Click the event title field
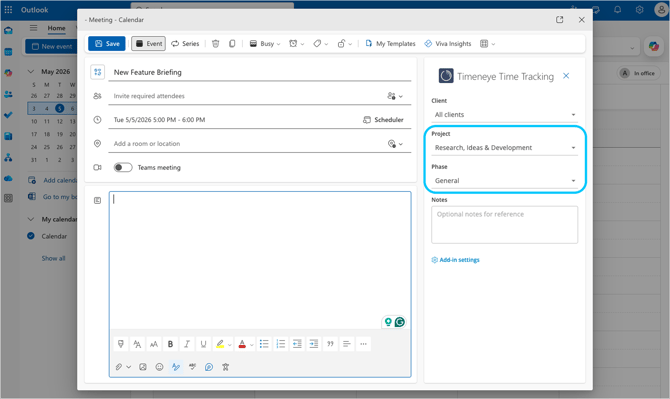Viewport: 670px width, 399px height. [260, 72]
